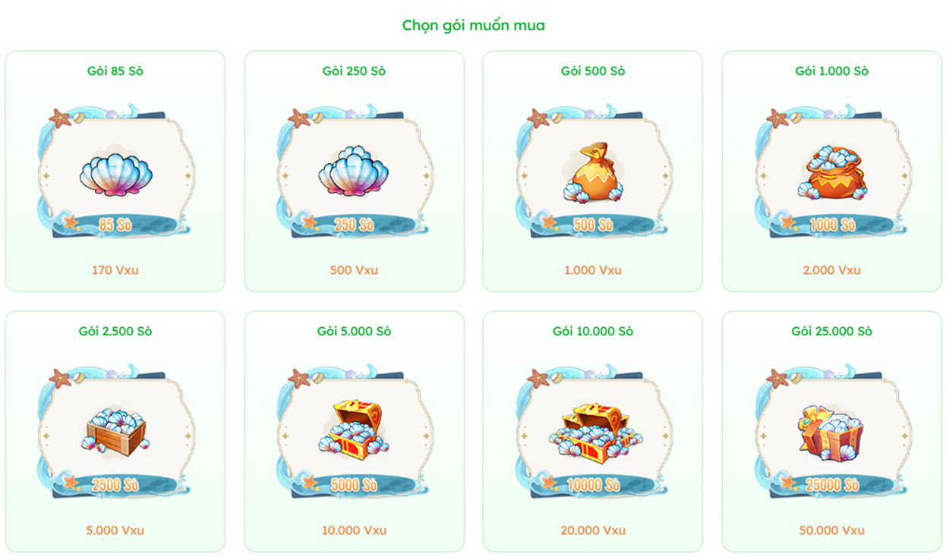The image size is (949, 560).
Task: Click the 5.000 Vxu price
Action: (x=115, y=530)
